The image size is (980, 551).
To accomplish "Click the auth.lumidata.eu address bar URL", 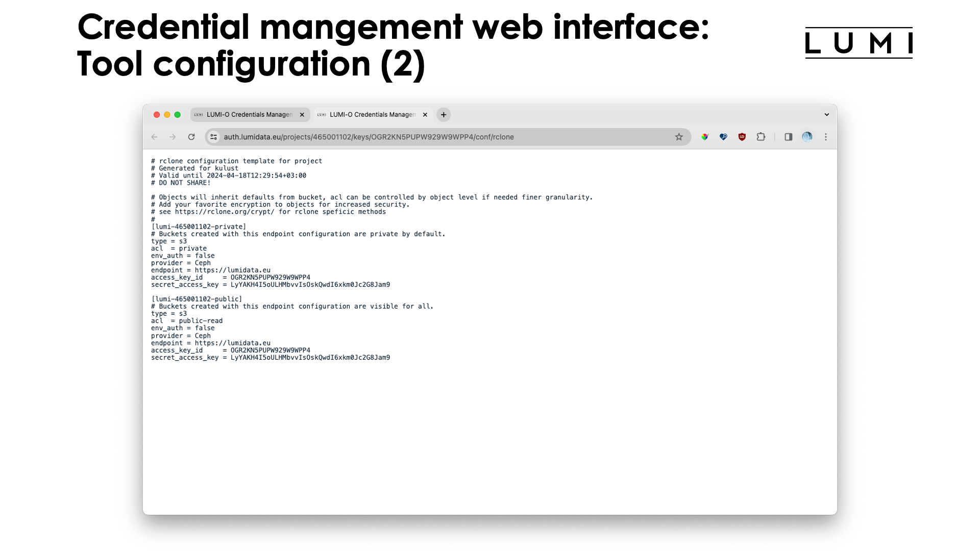I will click(369, 137).
